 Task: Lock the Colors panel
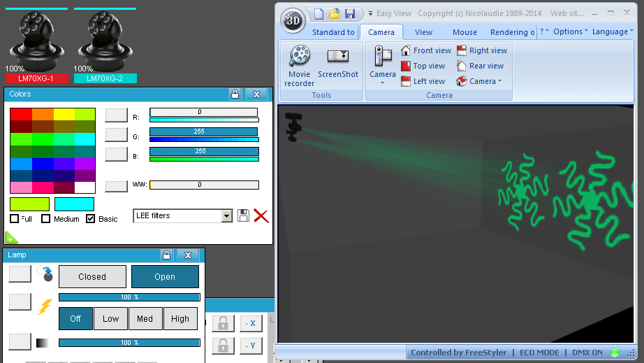point(235,94)
